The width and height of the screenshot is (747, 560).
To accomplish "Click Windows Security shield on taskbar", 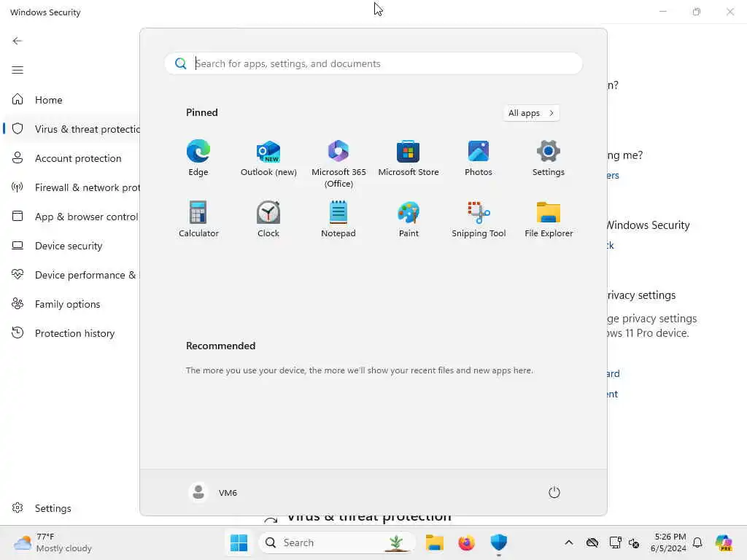I will (x=498, y=542).
